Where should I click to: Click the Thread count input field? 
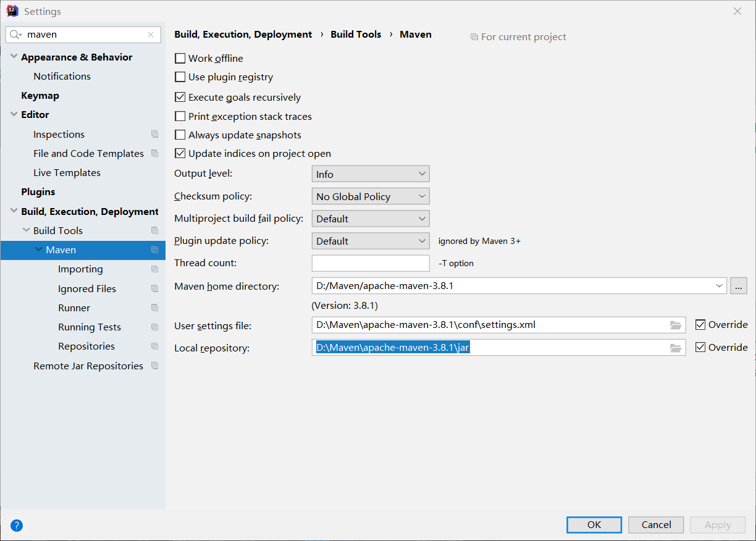coord(370,263)
